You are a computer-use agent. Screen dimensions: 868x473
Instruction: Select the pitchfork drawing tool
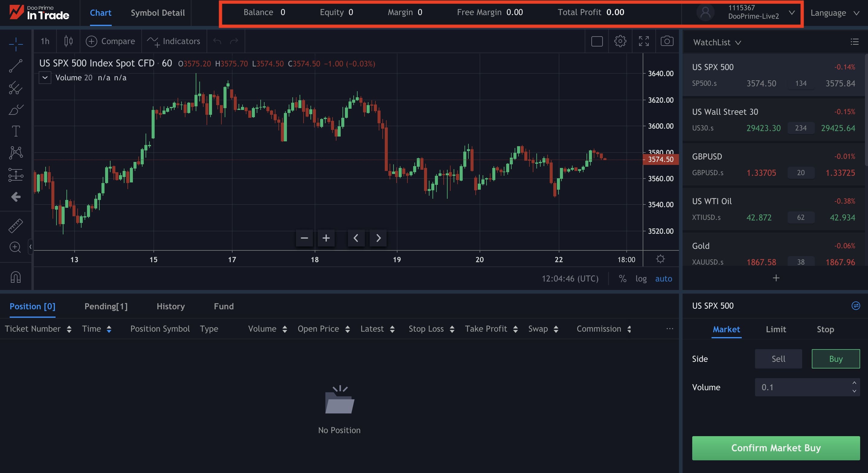(16, 88)
